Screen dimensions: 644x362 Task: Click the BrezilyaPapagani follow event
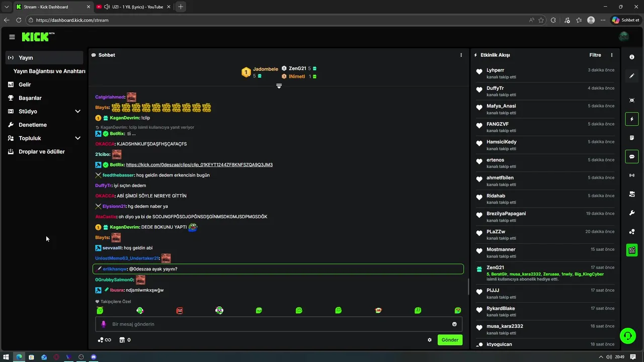545,217
